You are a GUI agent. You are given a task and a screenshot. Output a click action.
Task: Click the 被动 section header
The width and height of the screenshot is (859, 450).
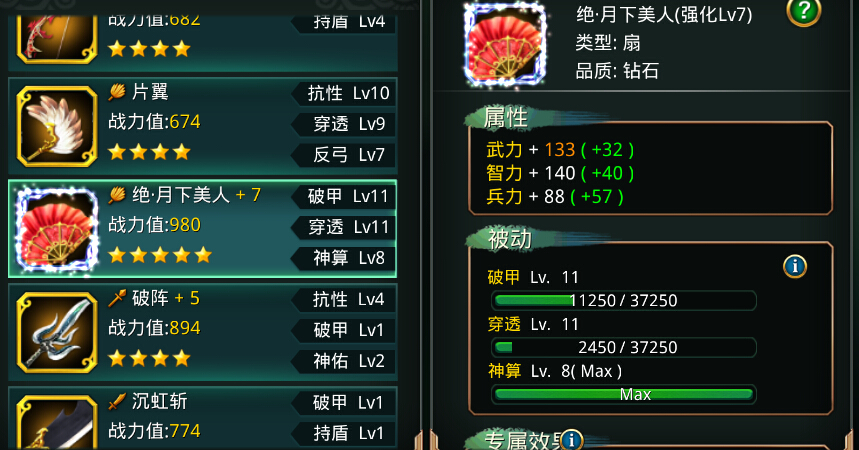pyautogui.click(x=509, y=239)
